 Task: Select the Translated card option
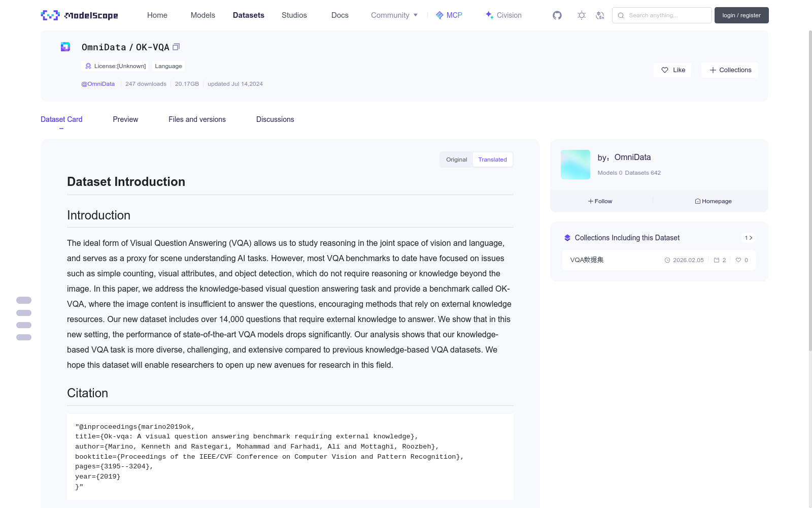click(x=492, y=160)
